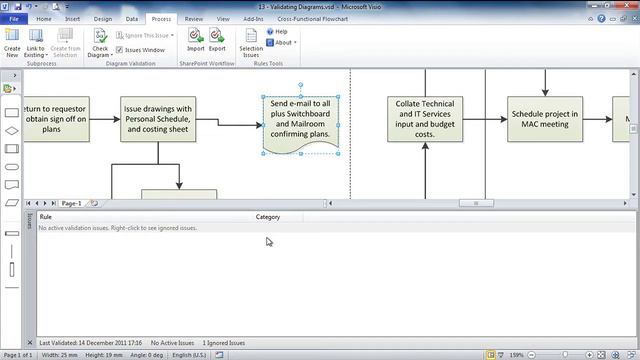Select the 'Collate Technical and IT Services' shape

point(425,119)
